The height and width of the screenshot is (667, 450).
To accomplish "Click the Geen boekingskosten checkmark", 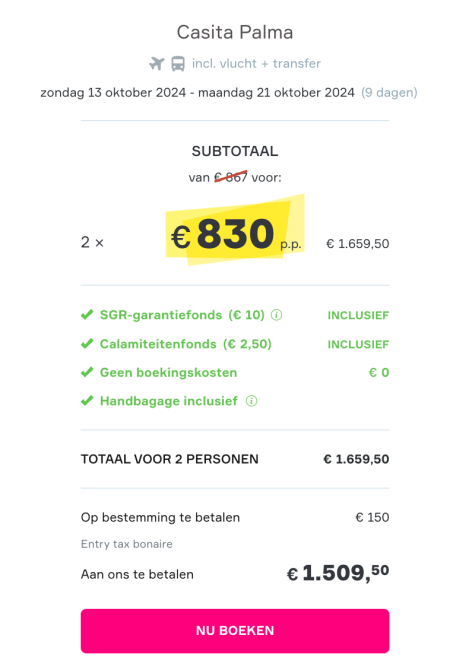I will [87, 372].
